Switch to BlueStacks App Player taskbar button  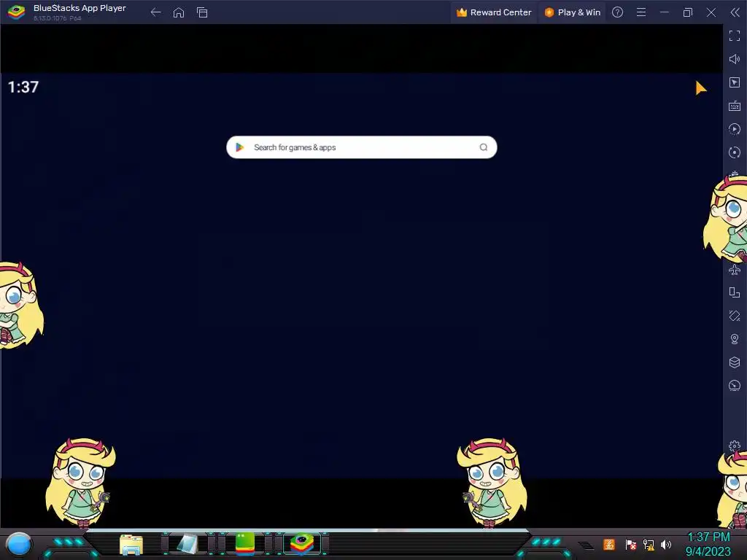(x=302, y=544)
